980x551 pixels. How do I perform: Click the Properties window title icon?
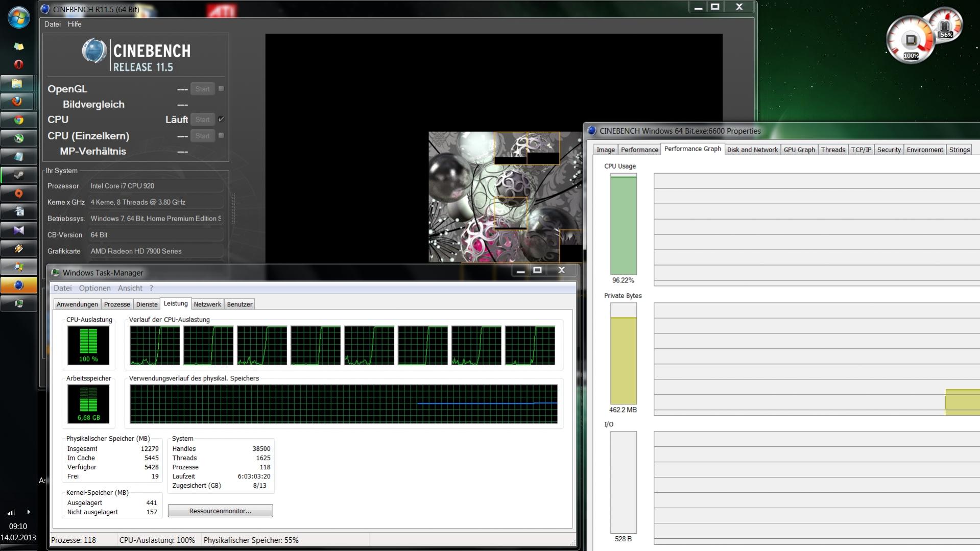click(x=592, y=131)
